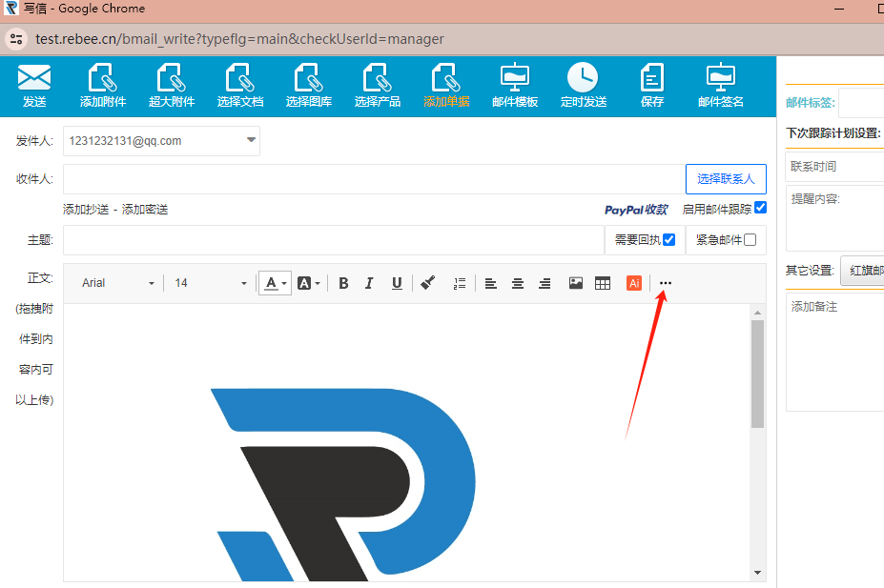Click the add note (添加备注) text area
This screenshot has width=884, height=588.
(835, 351)
